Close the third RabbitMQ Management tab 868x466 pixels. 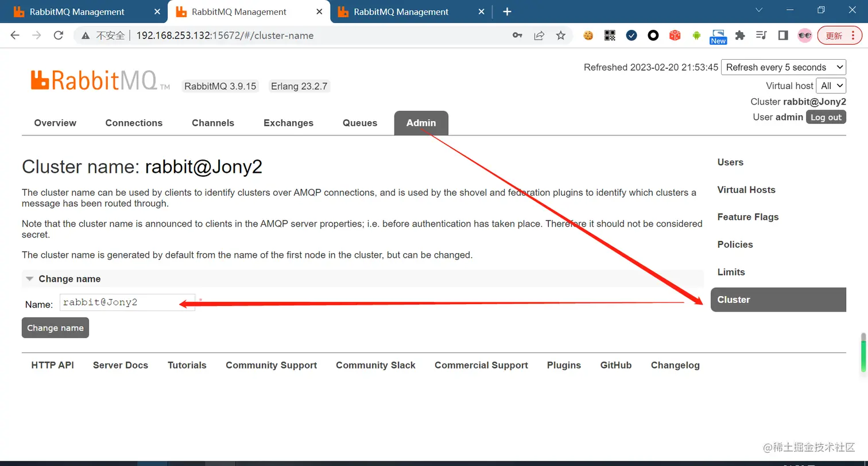point(481,11)
